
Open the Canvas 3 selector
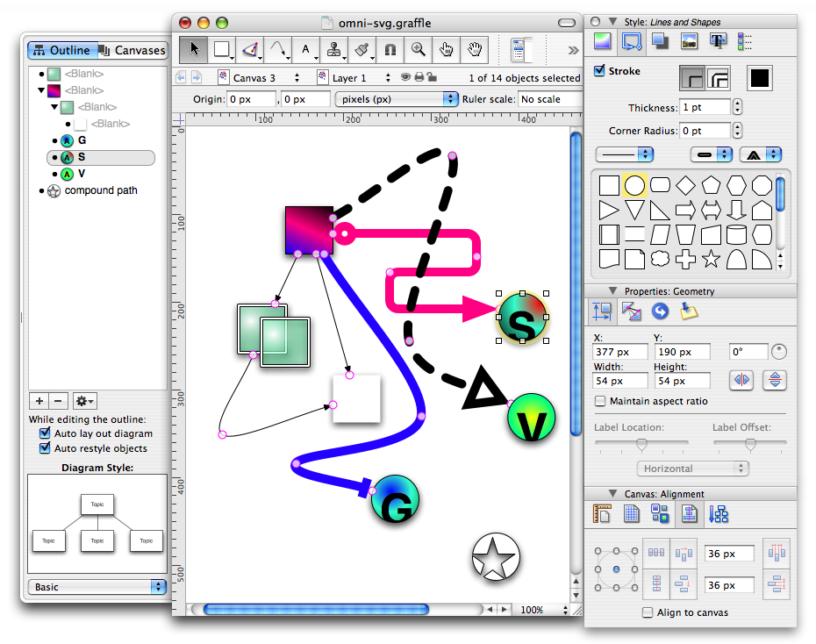click(x=259, y=77)
